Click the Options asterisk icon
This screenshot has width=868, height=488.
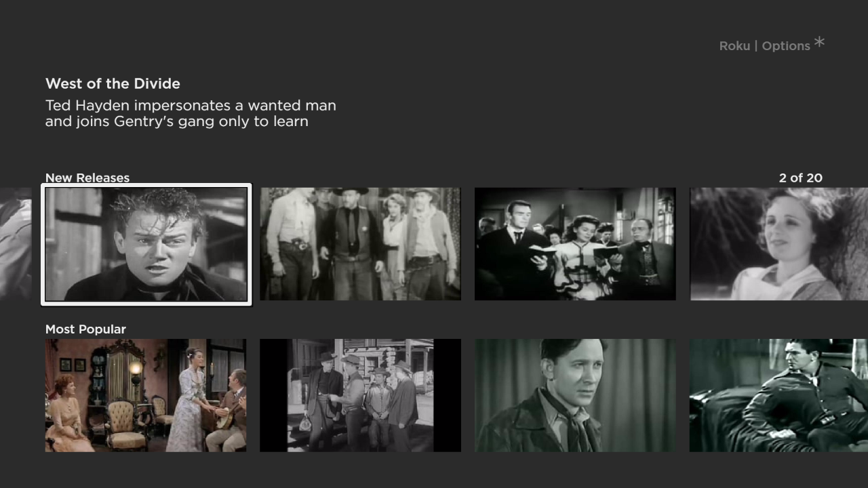(819, 43)
